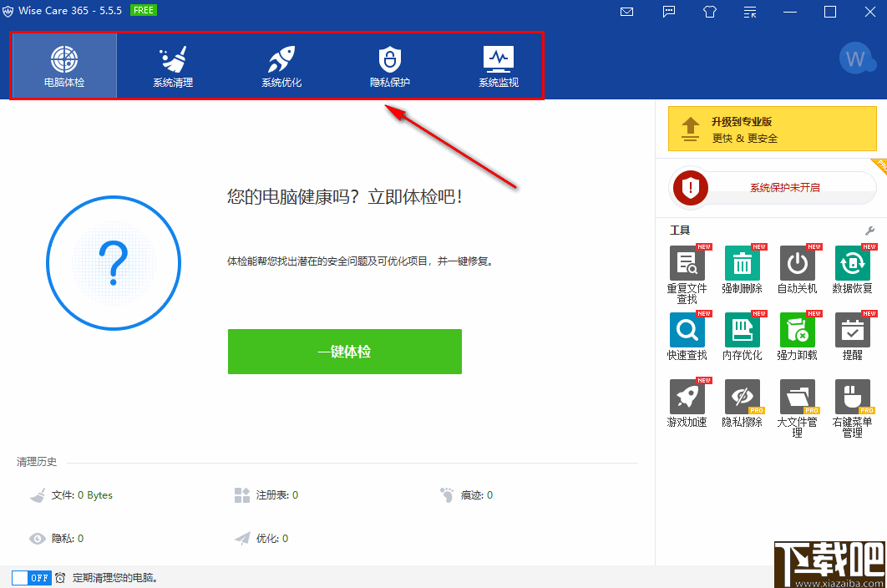Viewport: 887px width, 588px height.
Task: Open the 快速查找 tool
Action: [687, 336]
